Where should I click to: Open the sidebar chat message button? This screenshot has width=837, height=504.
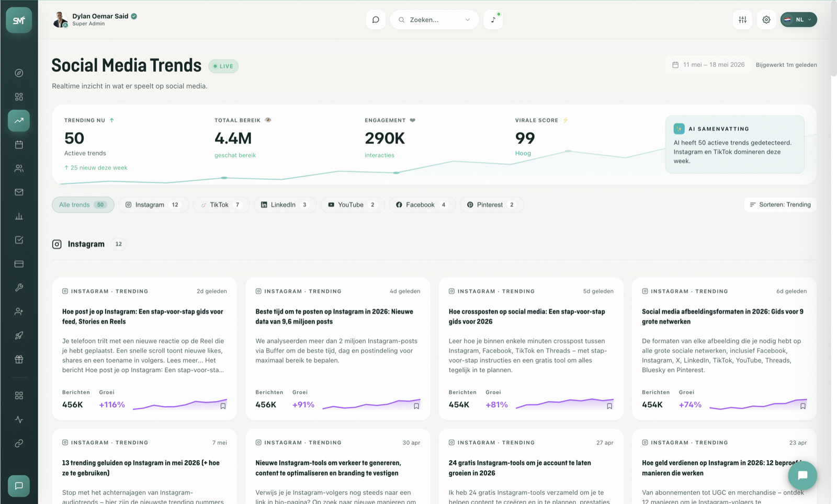click(x=19, y=486)
